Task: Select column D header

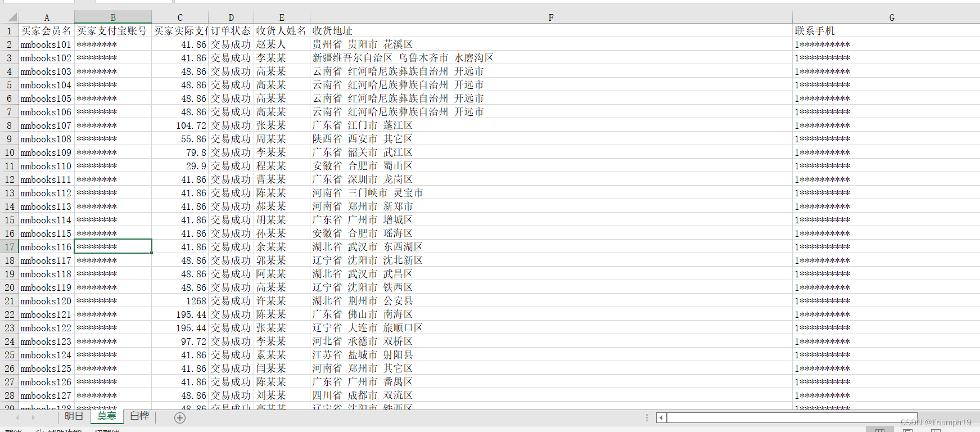Action: tap(231, 17)
